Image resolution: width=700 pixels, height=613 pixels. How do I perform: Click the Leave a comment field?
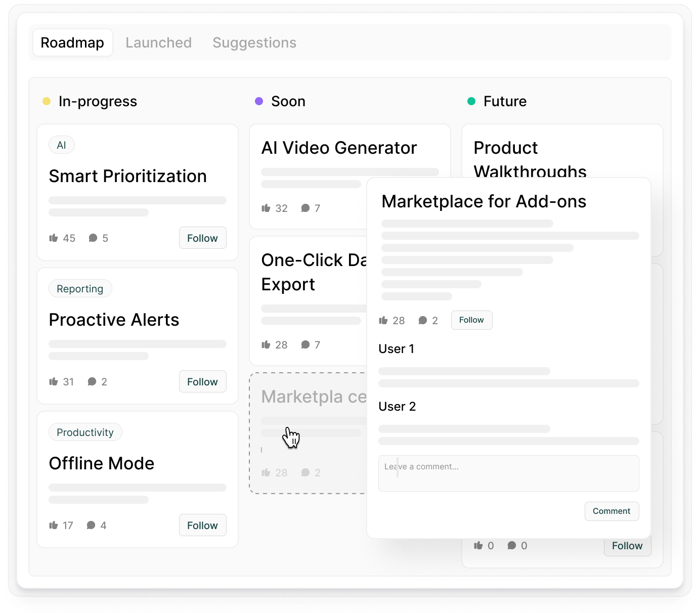(x=508, y=473)
